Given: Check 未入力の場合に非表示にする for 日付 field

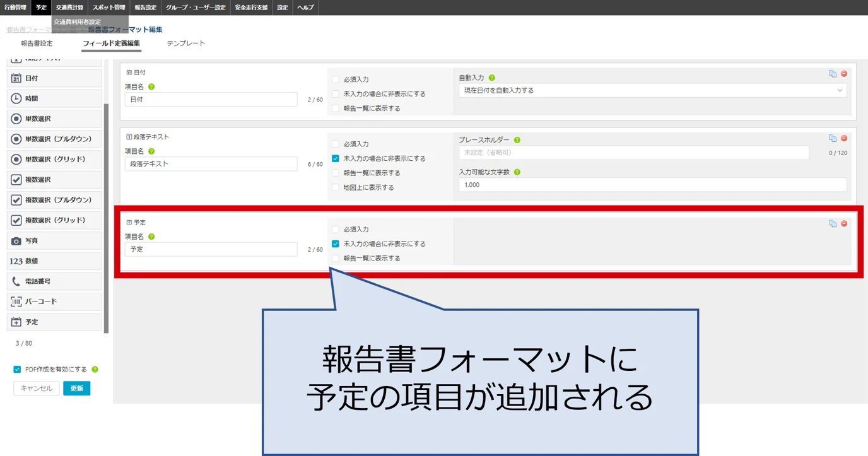Looking at the screenshot, I should pos(336,94).
